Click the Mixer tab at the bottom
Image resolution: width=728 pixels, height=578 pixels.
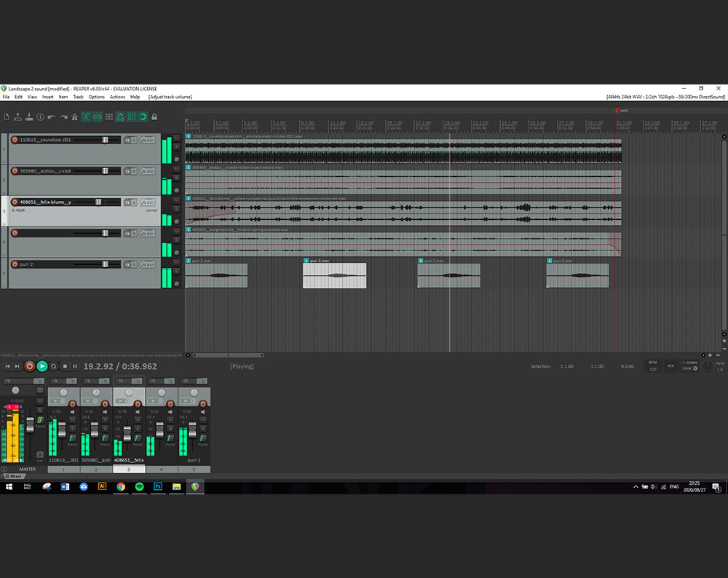pyautogui.click(x=16, y=477)
